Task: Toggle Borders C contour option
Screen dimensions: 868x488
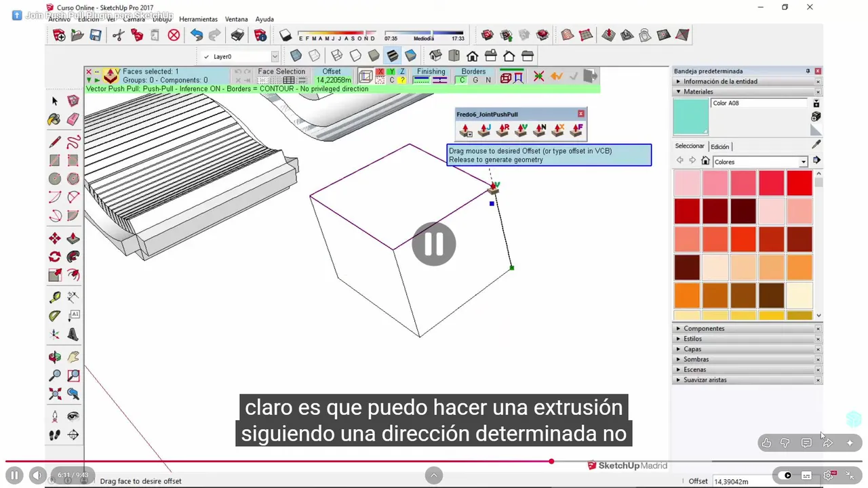Action: coord(462,80)
